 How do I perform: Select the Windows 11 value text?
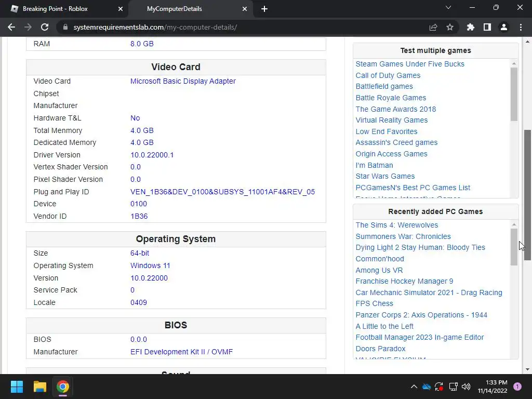(x=150, y=265)
